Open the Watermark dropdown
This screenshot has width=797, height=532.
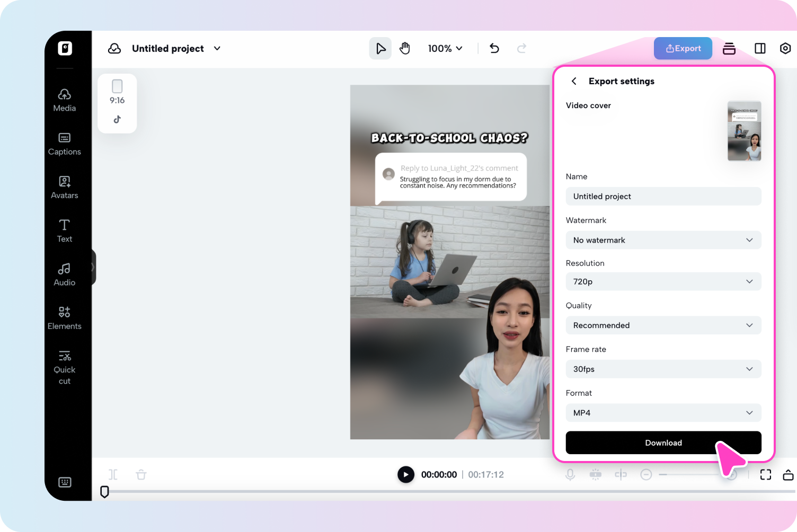click(663, 240)
